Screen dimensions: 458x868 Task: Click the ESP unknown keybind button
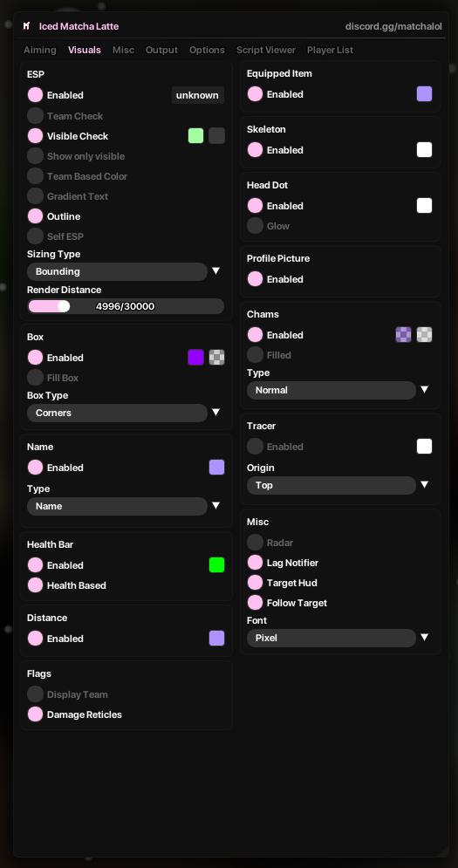198,95
